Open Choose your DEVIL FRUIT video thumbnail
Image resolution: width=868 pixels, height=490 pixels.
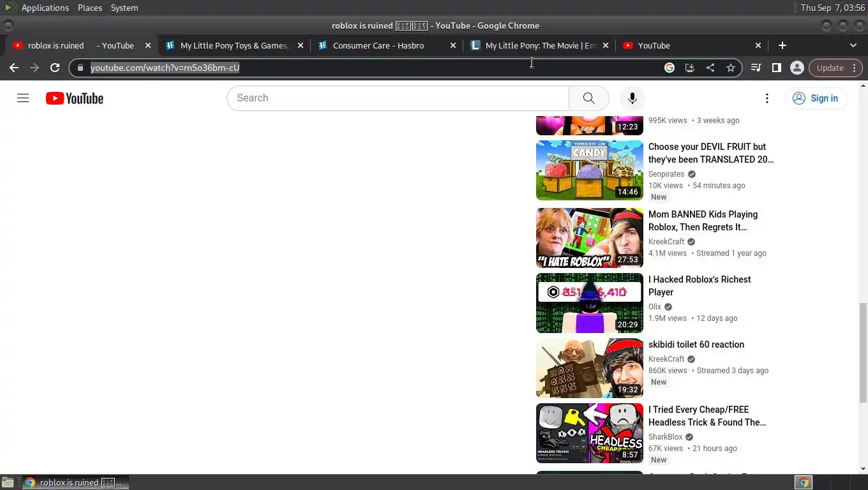click(x=590, y=170)
